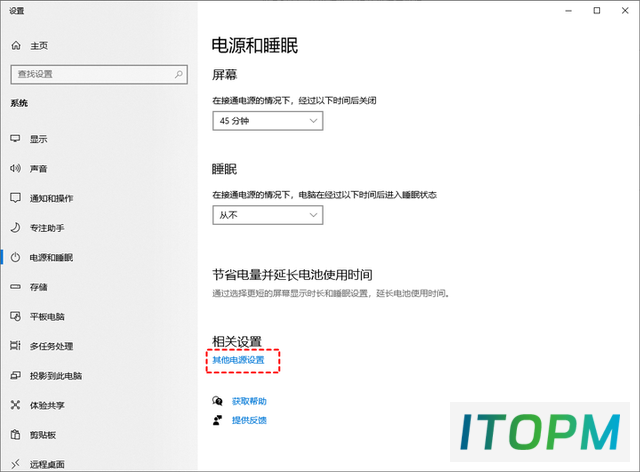This screenshot has width=640, height=472.
Task: Click the 其他电源设置 link
Action: click(x=238, y=360)
